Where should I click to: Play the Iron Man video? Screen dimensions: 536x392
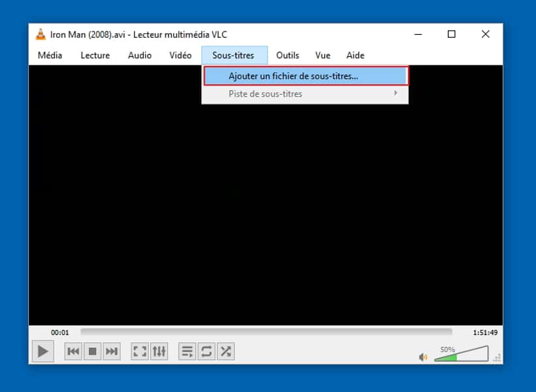pos(42,351)
